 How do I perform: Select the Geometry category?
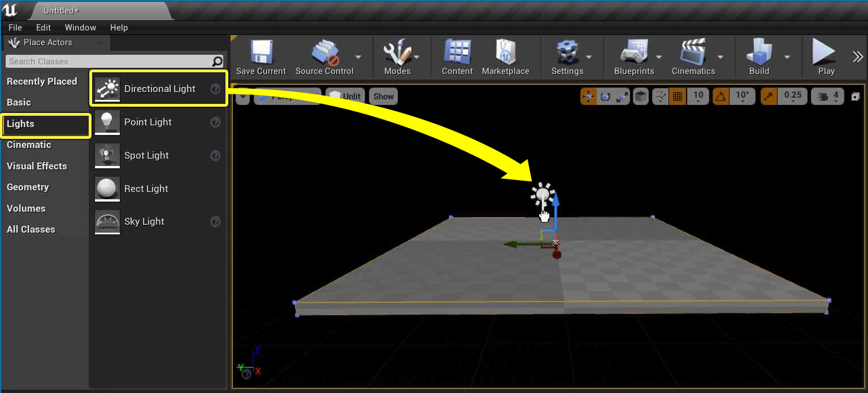click(28, 187)
